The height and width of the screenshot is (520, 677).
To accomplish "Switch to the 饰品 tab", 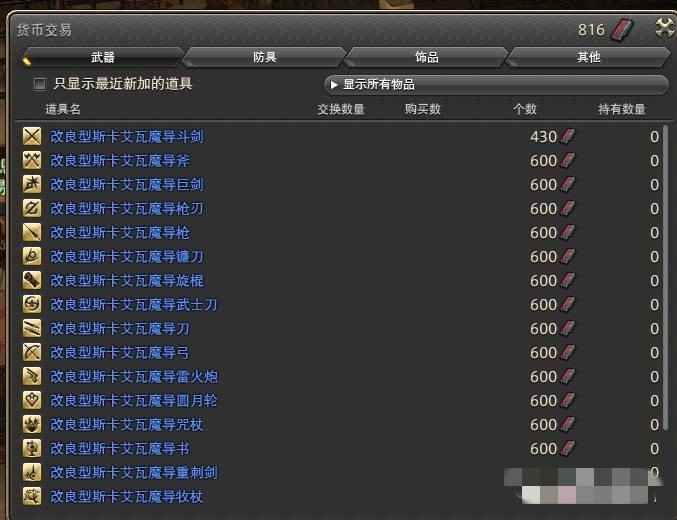I will pos(427,57).
